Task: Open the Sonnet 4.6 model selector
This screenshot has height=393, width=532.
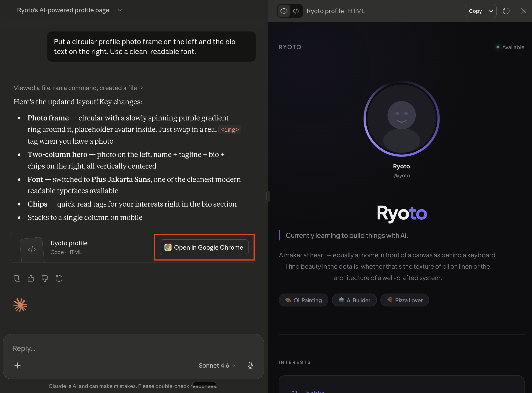Action: pyautogui.click(x=217, y=365)
